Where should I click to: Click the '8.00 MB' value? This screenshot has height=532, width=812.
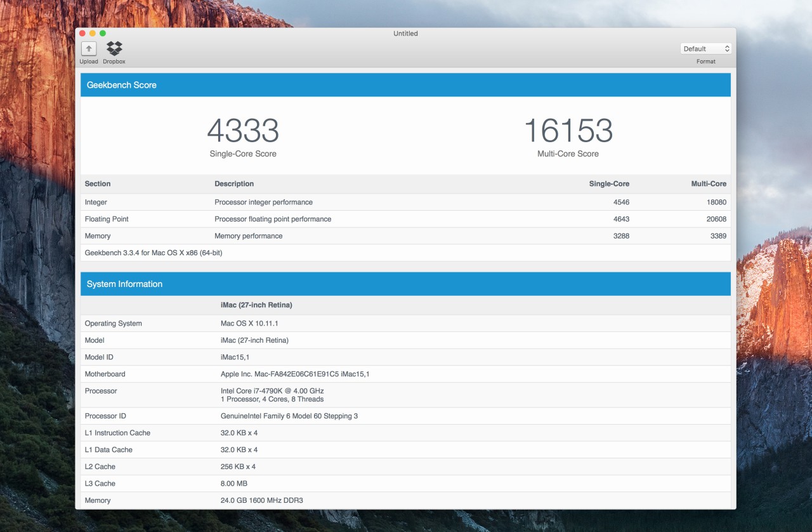pos(233,484)
